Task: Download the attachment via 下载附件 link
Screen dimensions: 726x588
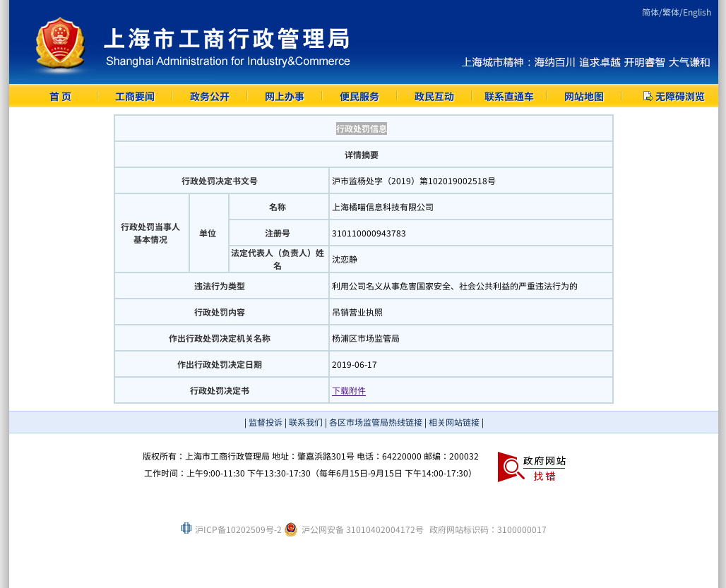Action: click(349, 390)
